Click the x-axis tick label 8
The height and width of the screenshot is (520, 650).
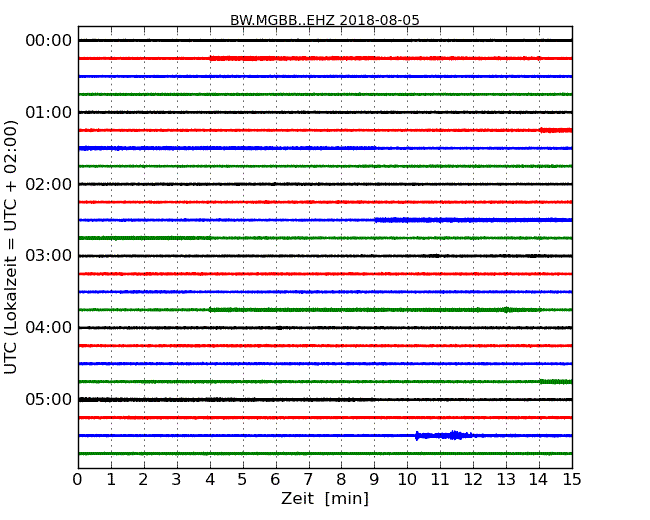(x=341, y=480)
